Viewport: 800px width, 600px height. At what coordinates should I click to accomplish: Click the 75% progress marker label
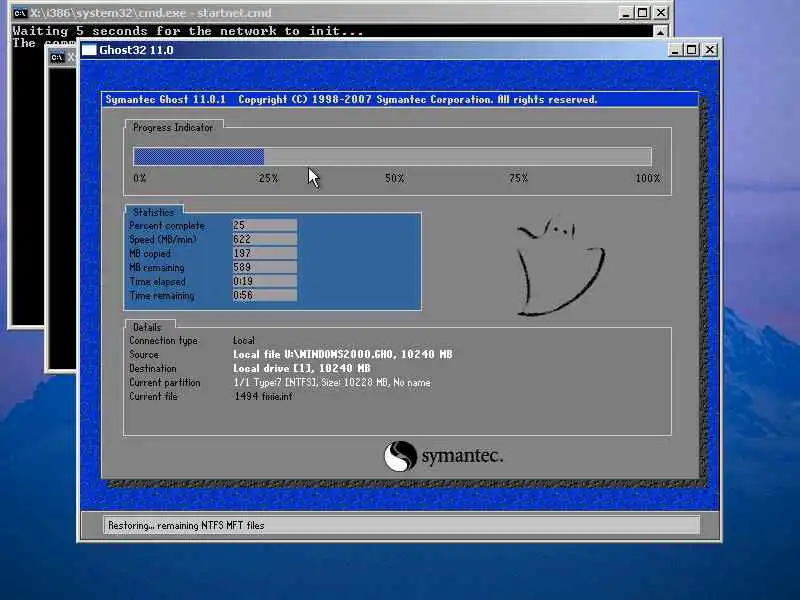click(518, 178)
